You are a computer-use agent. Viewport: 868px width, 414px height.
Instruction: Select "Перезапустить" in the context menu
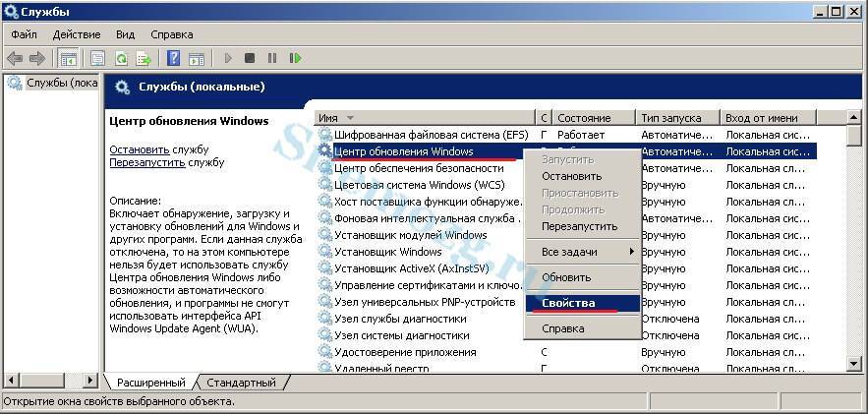pyautogui.click(x=579, y=226)
